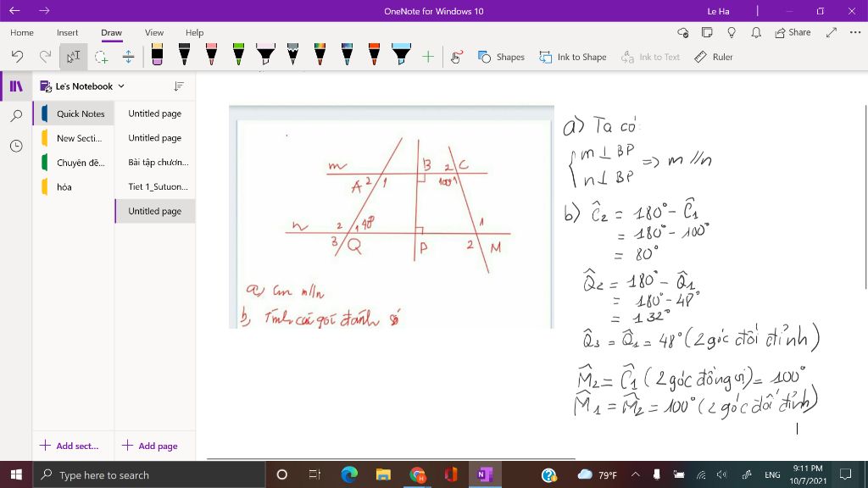Click the page vertical scrollbar
This screenshot has height=488, width=868.
pos(865,197)
